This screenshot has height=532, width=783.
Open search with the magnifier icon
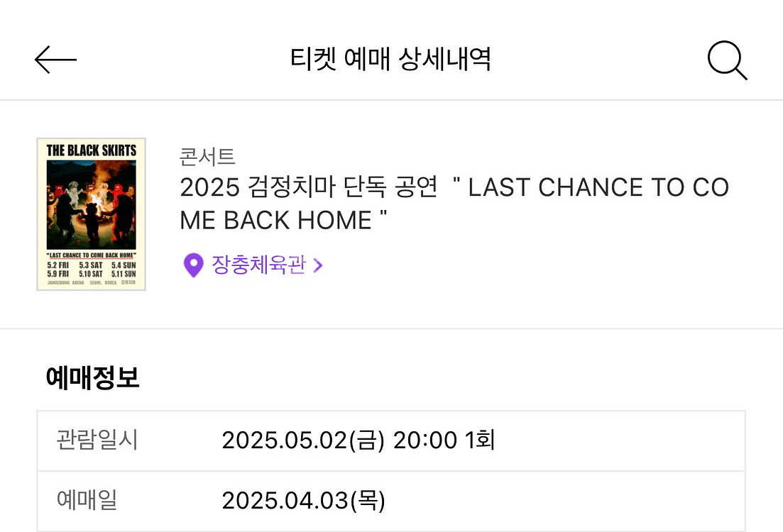(727, 60)
